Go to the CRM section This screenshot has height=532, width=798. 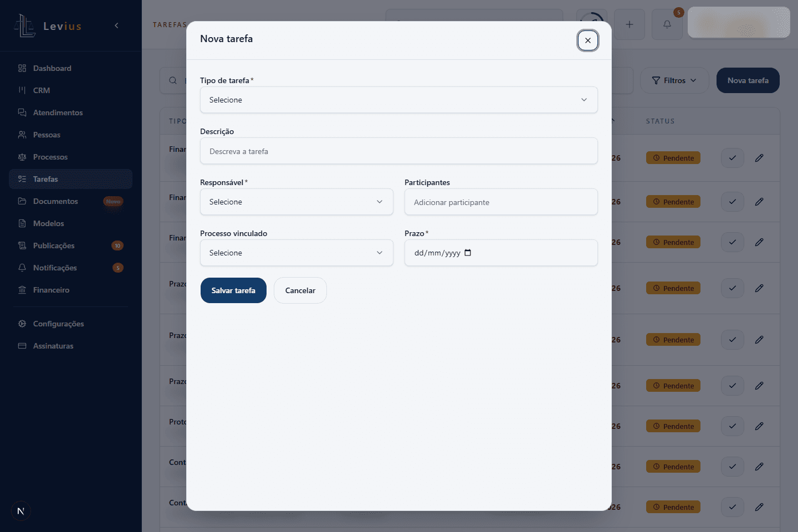click(70, 90)
